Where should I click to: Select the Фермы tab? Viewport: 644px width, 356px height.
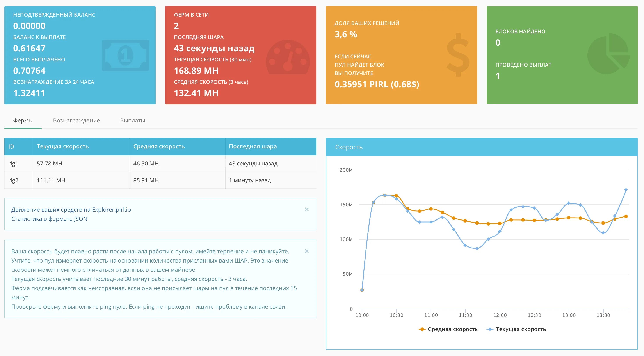tap(23, 120)
